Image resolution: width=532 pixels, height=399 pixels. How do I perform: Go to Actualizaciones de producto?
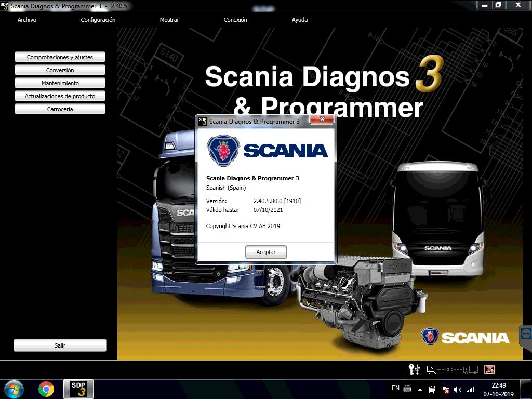tap(60, 96)
